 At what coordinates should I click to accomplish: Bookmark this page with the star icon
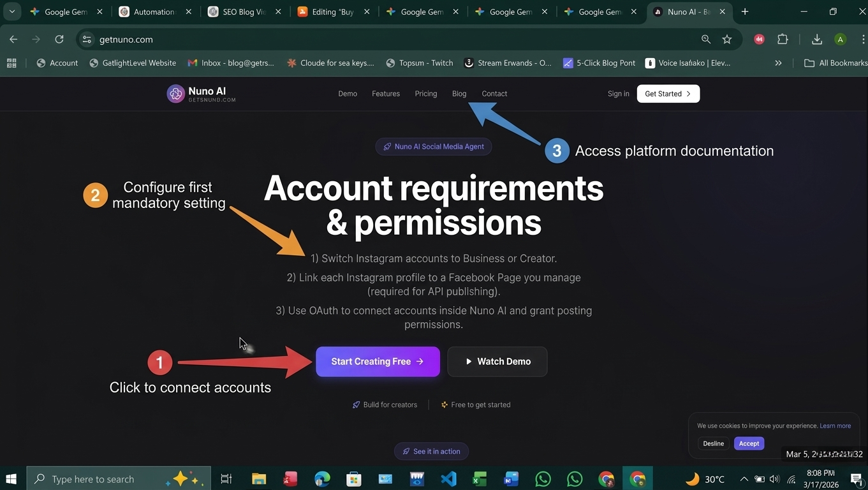(x=726, y=40)
